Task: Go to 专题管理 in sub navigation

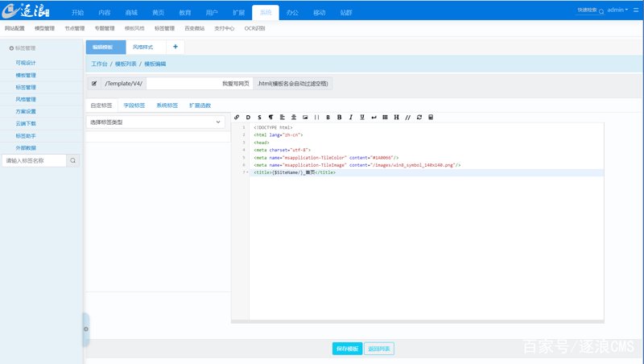Action: pos(105,28)
